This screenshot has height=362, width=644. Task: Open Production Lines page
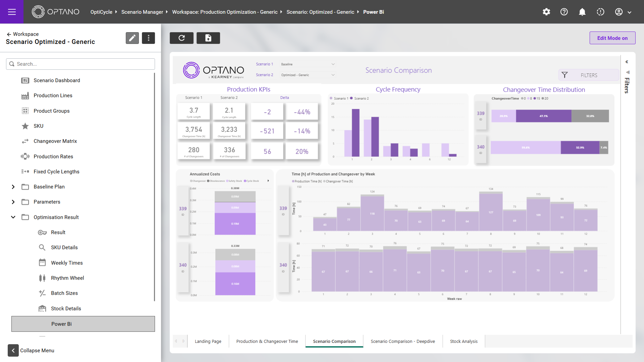(x=53, y=96)
